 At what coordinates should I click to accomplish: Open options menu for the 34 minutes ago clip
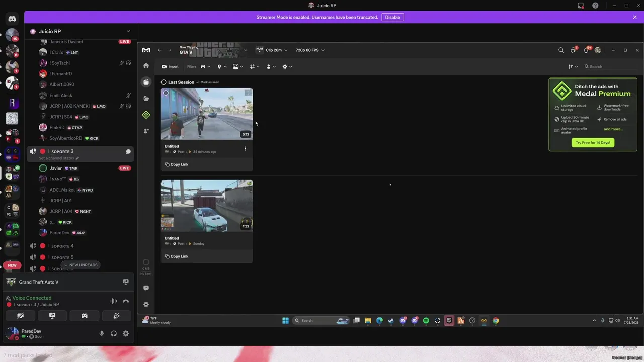tap(245, 149)
